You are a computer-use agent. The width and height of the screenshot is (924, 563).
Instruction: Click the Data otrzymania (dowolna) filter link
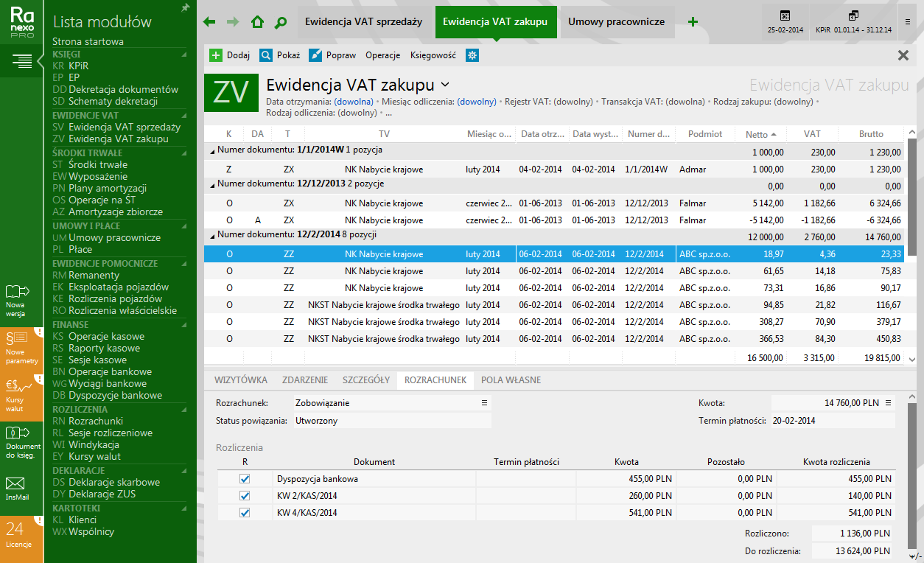pyautogui.click(x=354, y=102)
